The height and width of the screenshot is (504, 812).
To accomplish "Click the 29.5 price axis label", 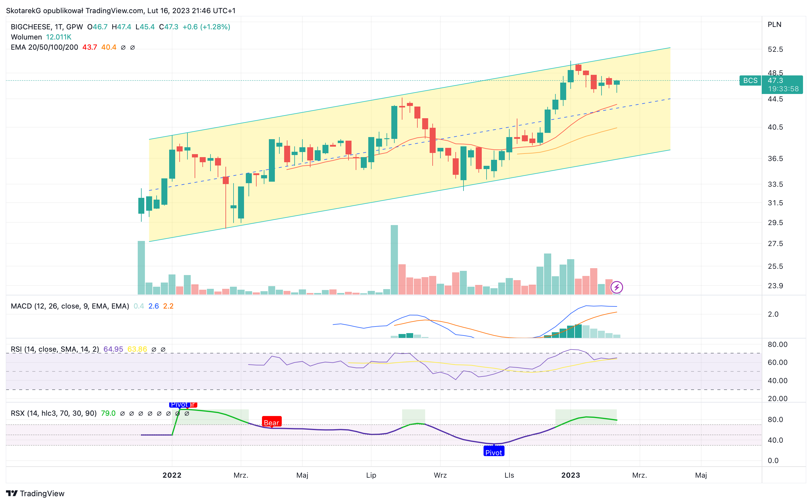I will coord(775,223).
